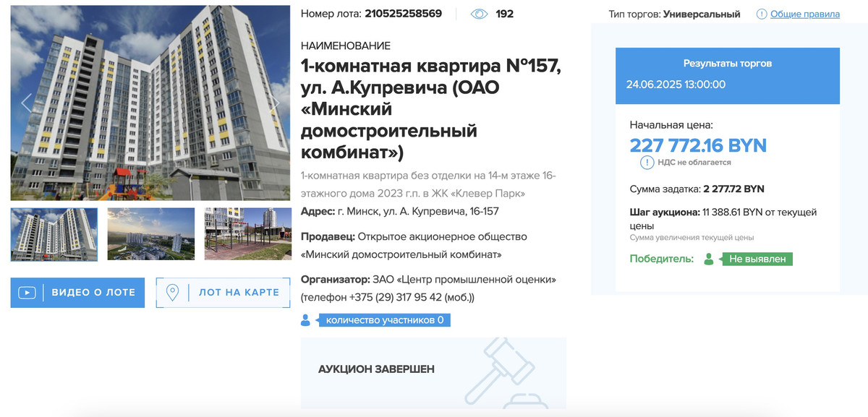Click the view count 192
868x417 pixels.
click(x=505, y=14)
